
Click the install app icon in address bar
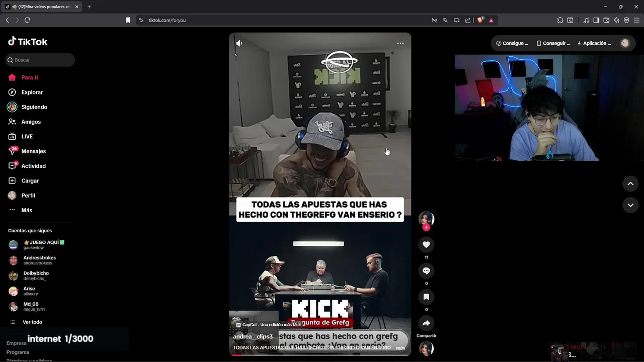coord(457,20)
